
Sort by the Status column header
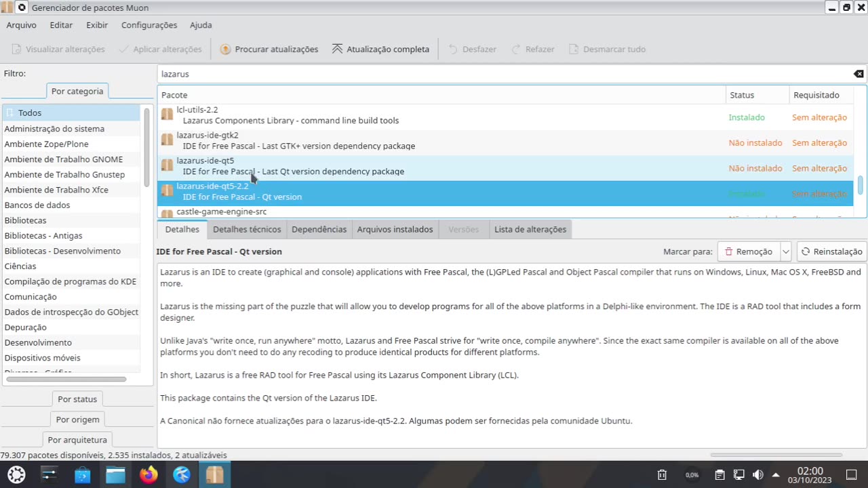(x=757, y=95)
